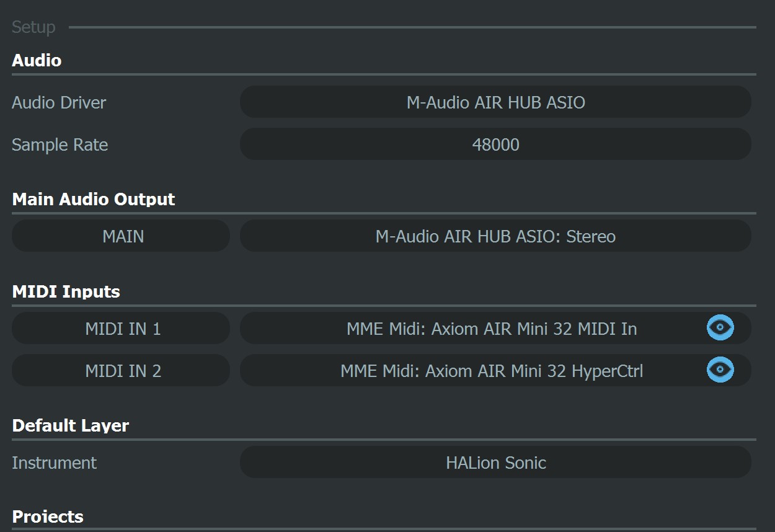
Task: Click the Setup title at top
Action: click(33, 27)
